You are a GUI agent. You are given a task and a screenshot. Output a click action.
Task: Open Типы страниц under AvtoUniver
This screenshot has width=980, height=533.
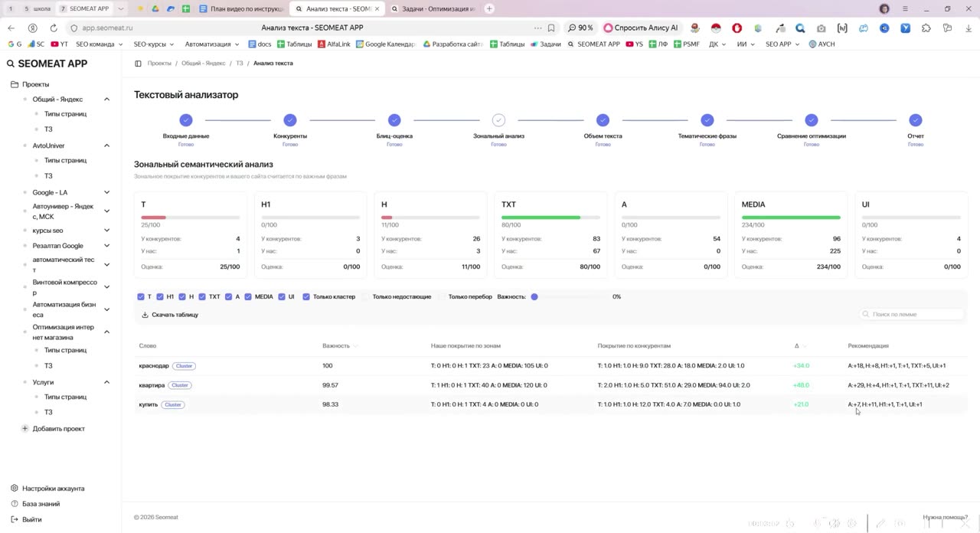point(65,161)
